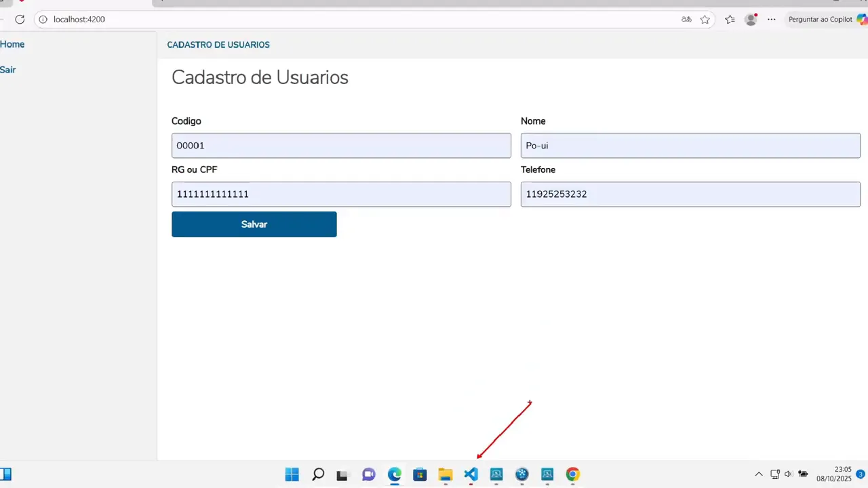This screenshot has width=868, height=488.
Task: Open the Start menu
Action: click(x=292, y=474)
